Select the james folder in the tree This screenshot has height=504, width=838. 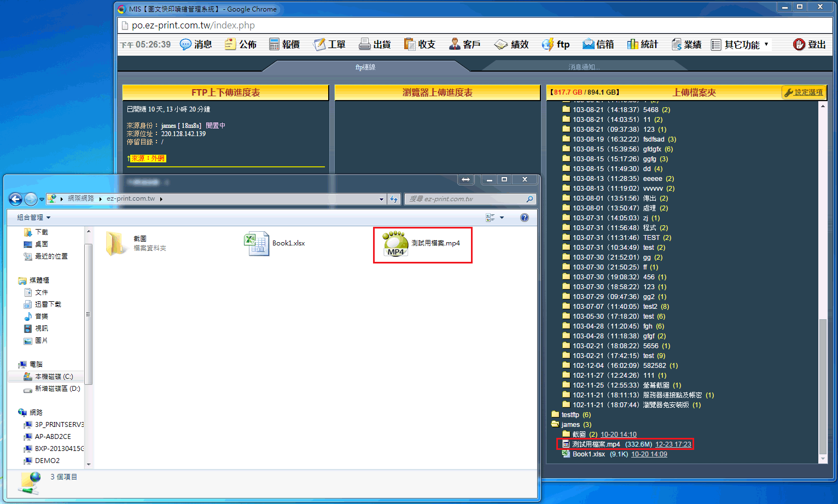[570, 425]
